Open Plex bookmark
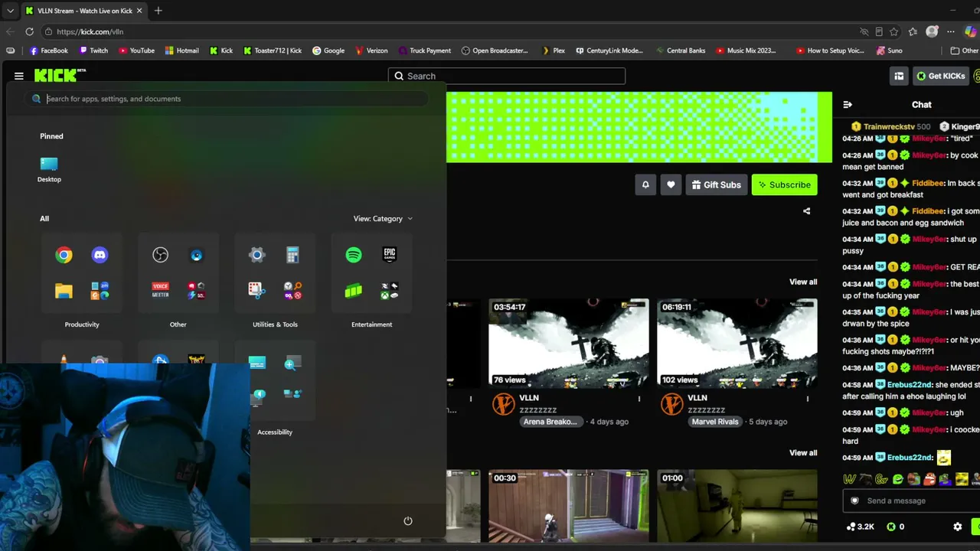980x551 pixels. pyautogui.click(x=553, y=51)
